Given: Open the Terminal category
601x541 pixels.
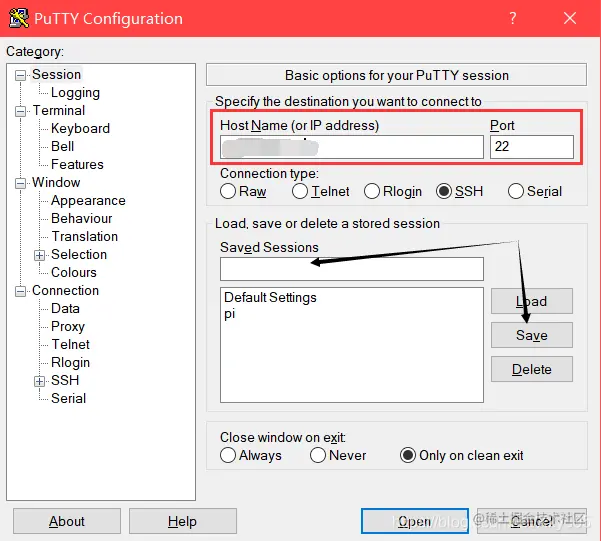Looking at the screenshot, I should [x=59, y=110].
